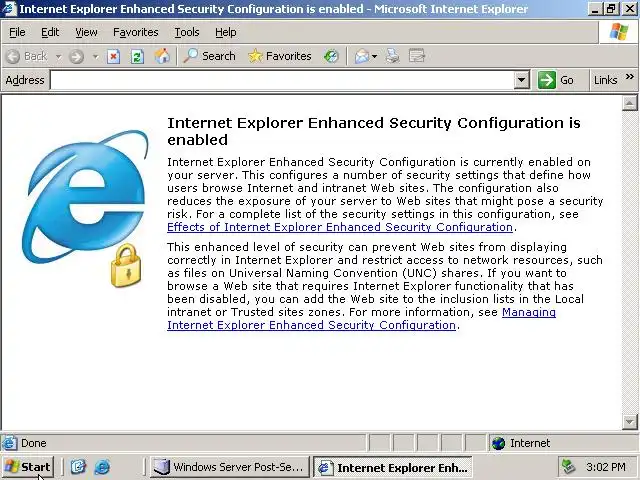Viewport: 640px width, 480px height.
Task: Open the Start menu
Action: click(28, 467)
